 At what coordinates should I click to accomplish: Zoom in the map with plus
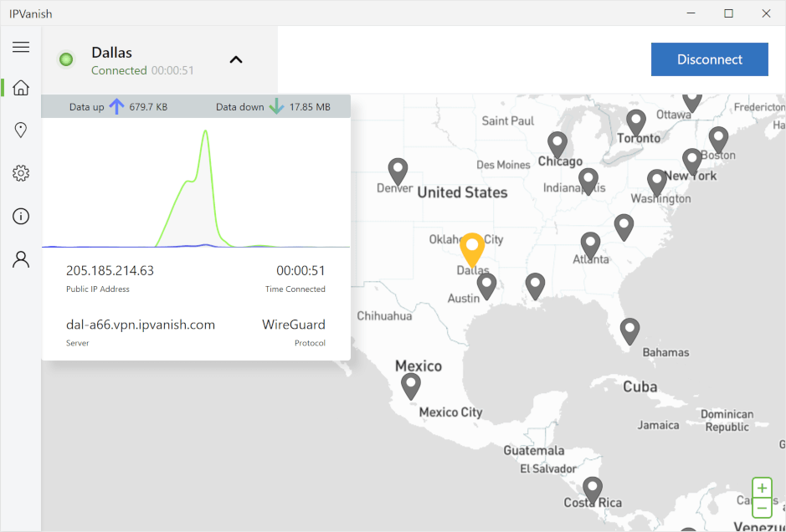[762, 488]
